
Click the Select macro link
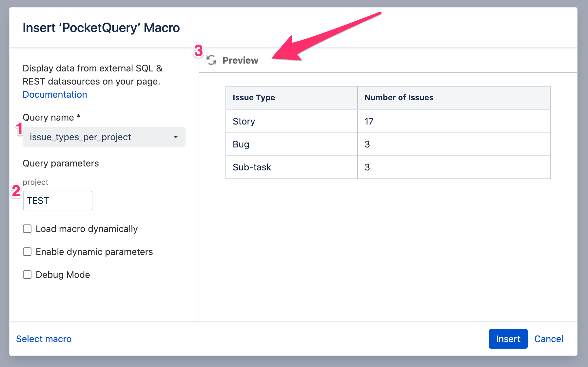pyautogui.click(x=44, y=339)
